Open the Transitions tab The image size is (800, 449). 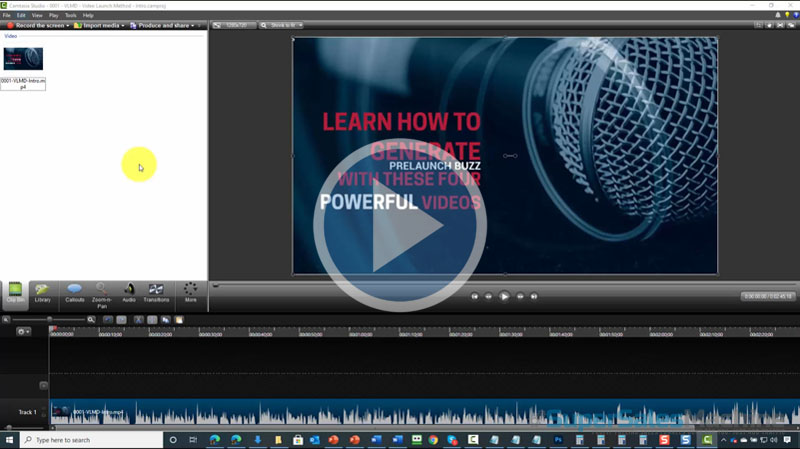coord(156,292)
